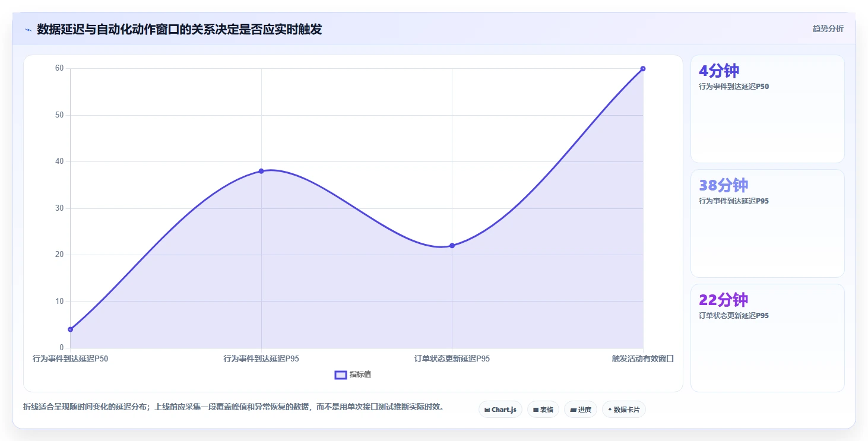Click the chart title about 数据延迟与自动化动作窗口

click(179, 29)
